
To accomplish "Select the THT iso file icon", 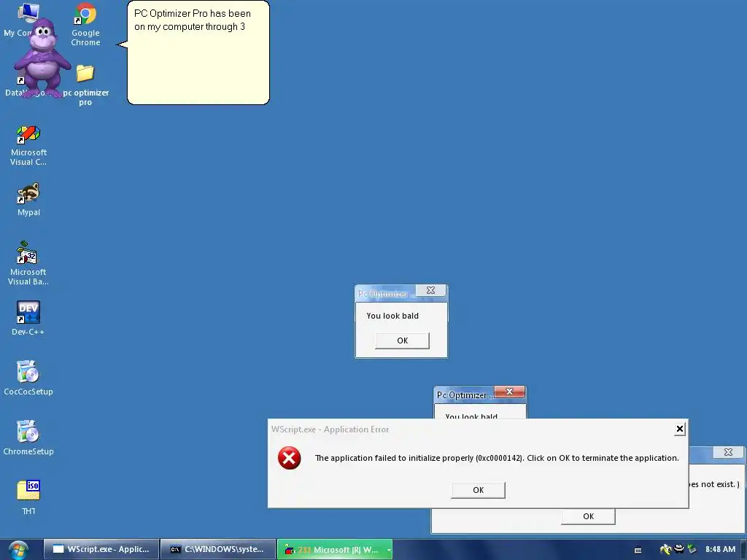I will [28, 497].
